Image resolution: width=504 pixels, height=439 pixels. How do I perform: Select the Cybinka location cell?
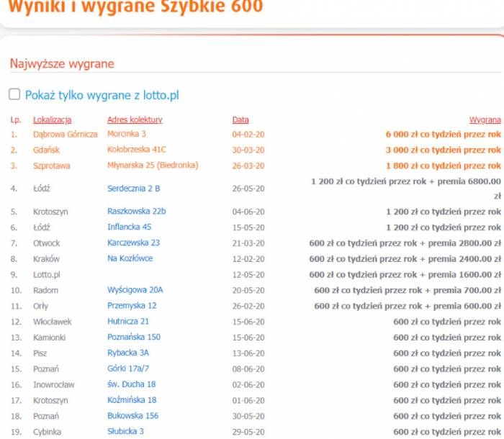coord(47,432)
